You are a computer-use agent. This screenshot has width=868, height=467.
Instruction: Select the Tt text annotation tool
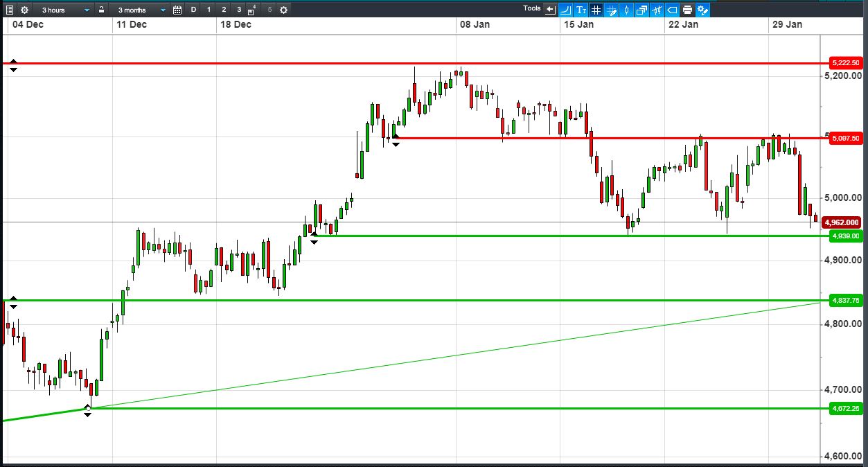pyautogui.click(x=581, y=10)
